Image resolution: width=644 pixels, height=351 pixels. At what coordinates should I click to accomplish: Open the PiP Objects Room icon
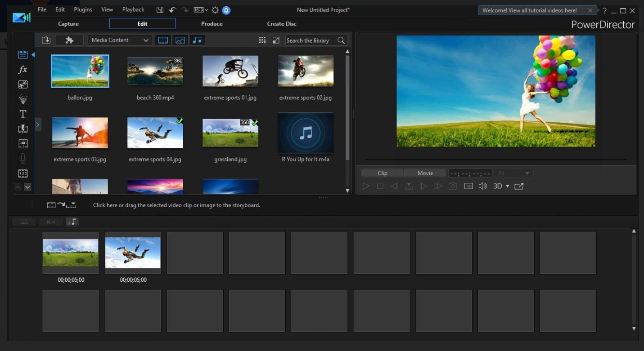pos(23,84)
